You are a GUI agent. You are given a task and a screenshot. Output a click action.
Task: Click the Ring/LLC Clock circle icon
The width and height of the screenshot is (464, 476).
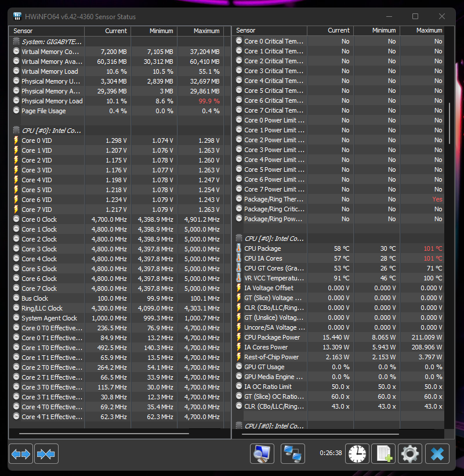[x=16, y=308]
